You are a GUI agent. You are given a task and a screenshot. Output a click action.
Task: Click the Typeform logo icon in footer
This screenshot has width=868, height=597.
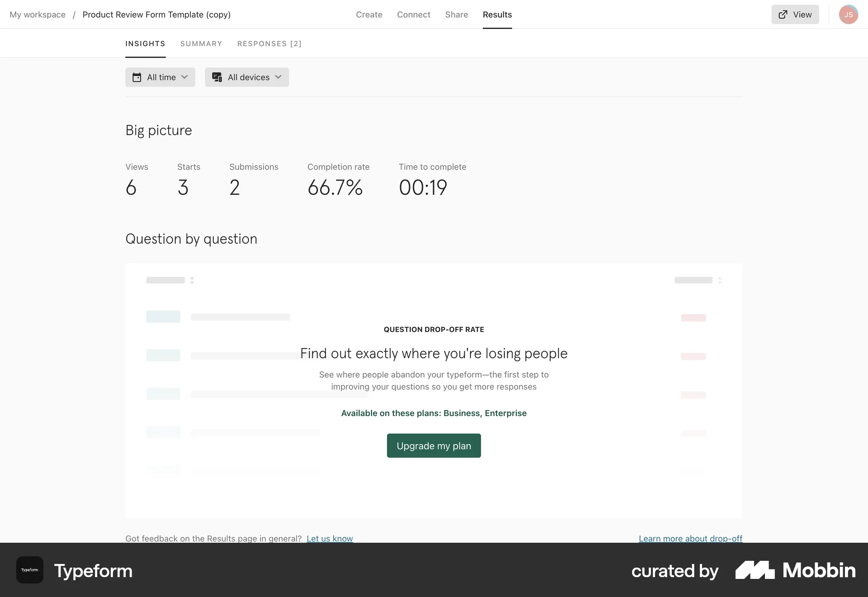tap(30, 570)
